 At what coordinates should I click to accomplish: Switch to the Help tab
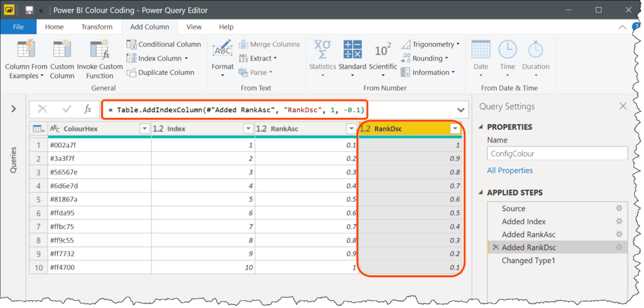[x=226, y=26]
